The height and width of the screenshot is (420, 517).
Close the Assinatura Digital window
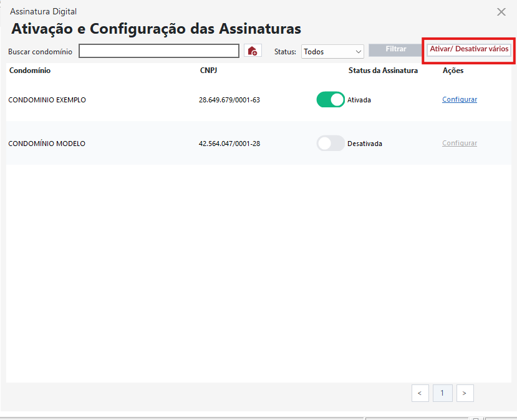[x=501, y=12]
